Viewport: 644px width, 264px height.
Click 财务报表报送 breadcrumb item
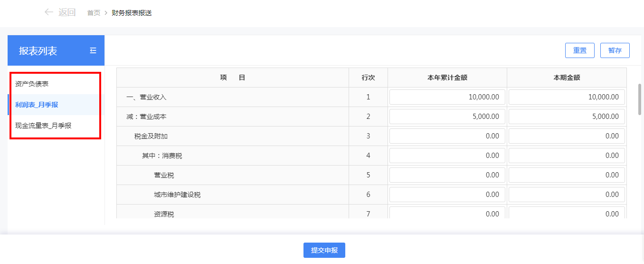(132, 13)
